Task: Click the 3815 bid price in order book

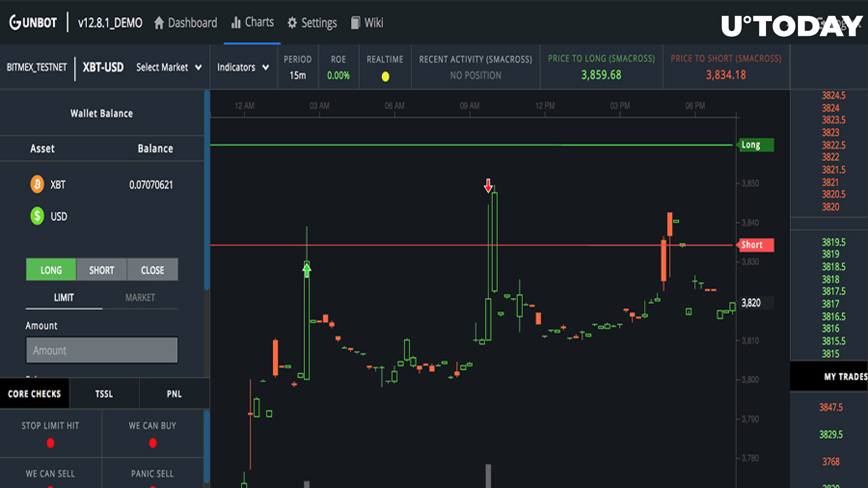Action: (x=831, y=354)
